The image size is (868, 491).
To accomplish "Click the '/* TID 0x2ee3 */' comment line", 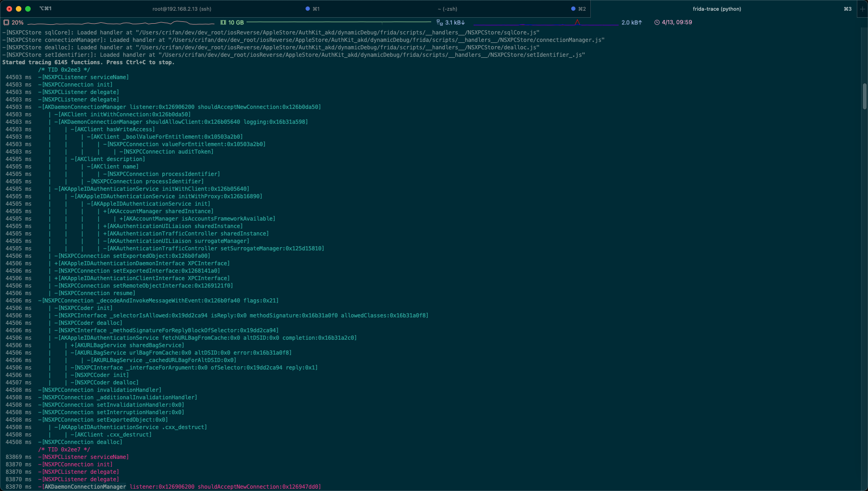I will [64, 70].
